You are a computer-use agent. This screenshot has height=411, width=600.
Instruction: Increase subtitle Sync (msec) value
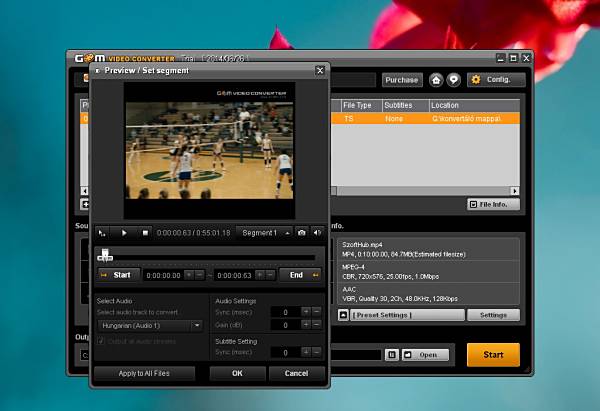306,352
